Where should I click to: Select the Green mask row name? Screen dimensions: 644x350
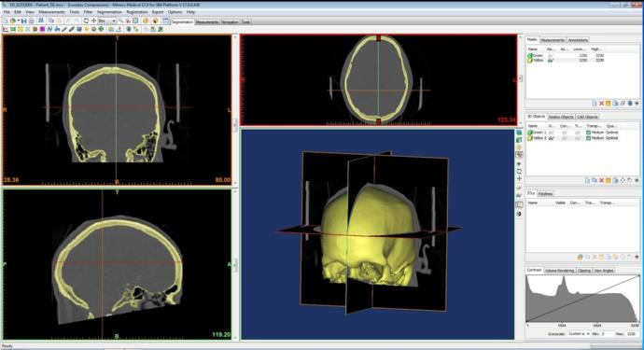click(538, 55)
